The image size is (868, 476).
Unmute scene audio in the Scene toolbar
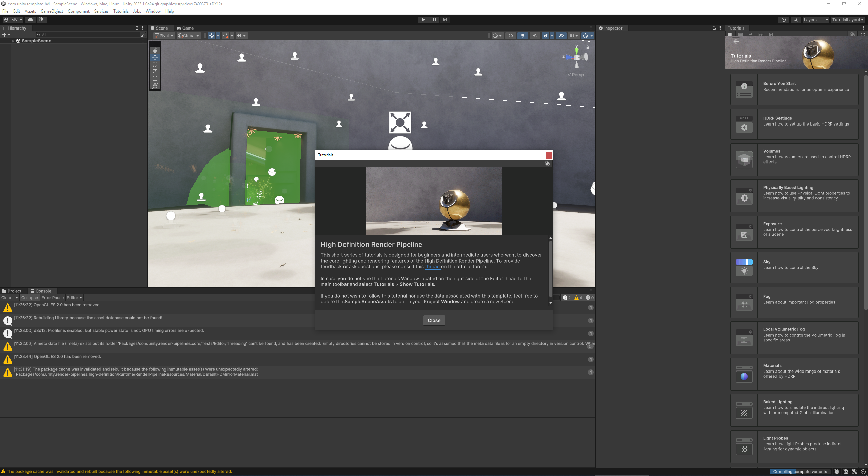(x=535, y=36)
